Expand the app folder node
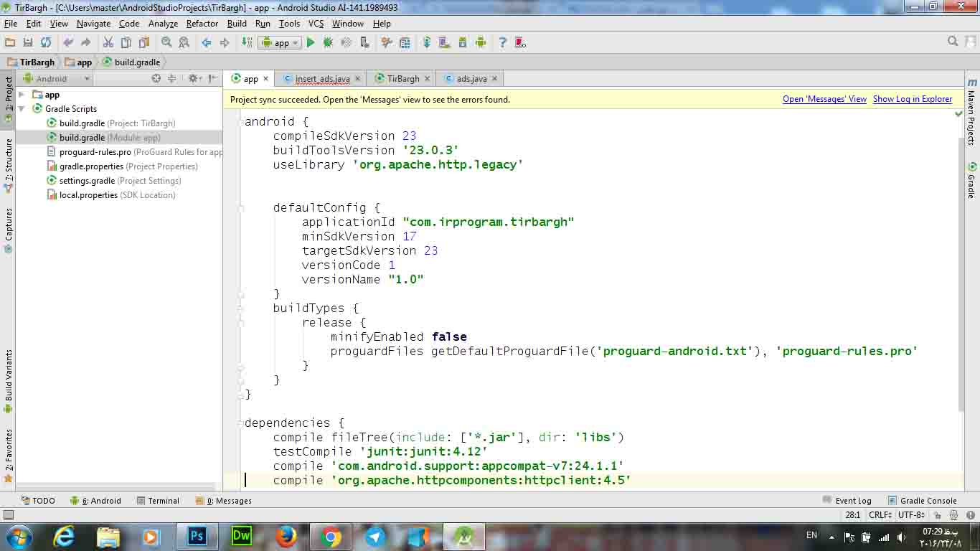Image resolution: width=980 pixels, height=551 pixels. tap(22, 95)
